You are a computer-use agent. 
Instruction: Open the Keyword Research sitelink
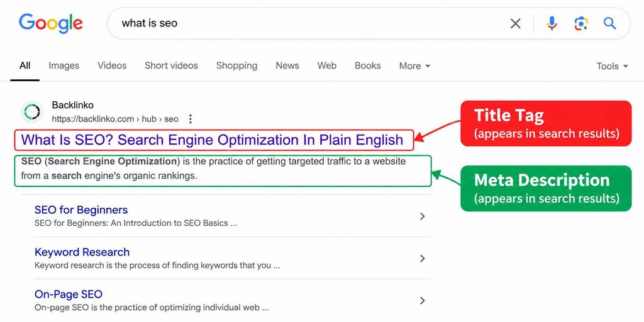click(x=82, y=252)
